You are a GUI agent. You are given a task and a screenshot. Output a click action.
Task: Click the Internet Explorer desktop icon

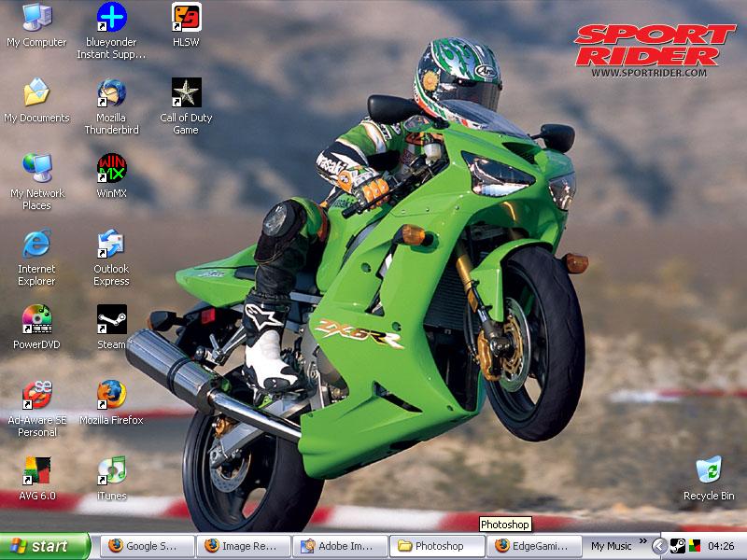point(36,245)
